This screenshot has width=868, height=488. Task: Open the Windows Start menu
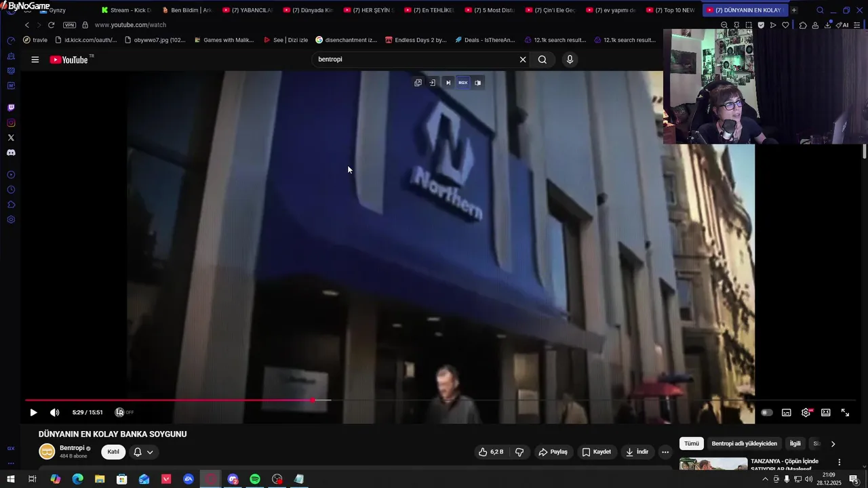(10, 479)
